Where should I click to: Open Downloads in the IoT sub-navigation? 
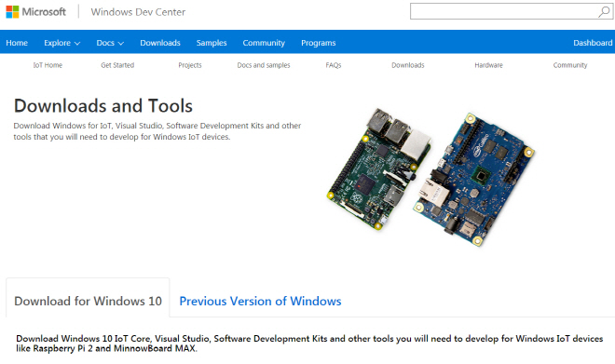click(x=408, y=65)
